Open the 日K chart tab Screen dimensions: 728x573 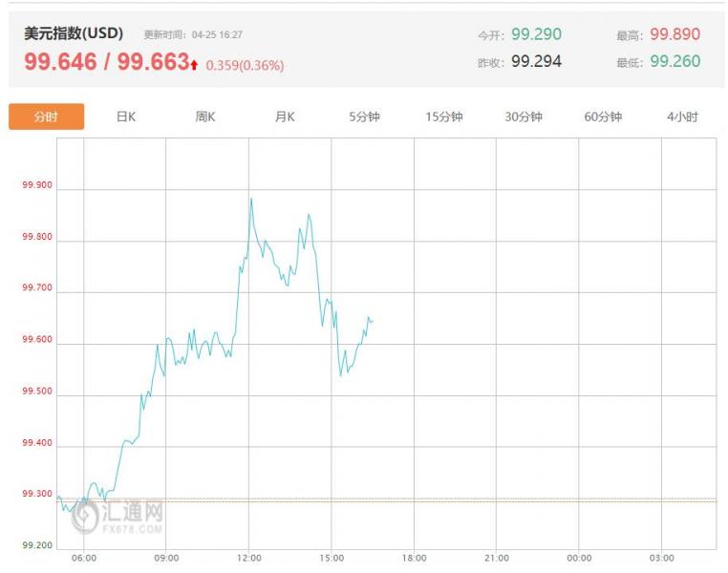(125, 117)
